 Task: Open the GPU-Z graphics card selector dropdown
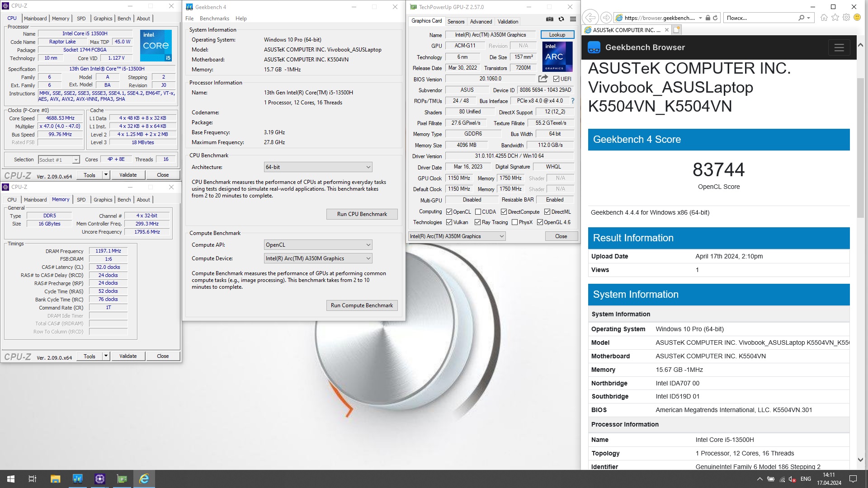[x=457, y=236]
